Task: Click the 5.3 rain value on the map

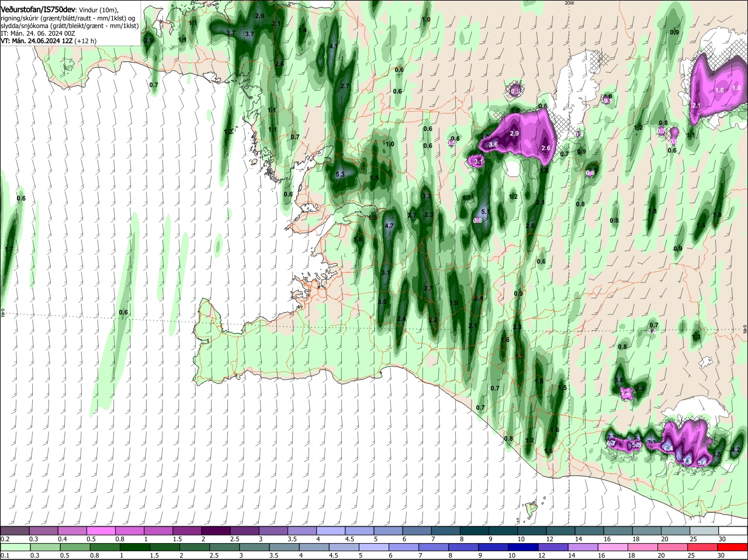Action: pyautogui.click(x=341, y=174)
